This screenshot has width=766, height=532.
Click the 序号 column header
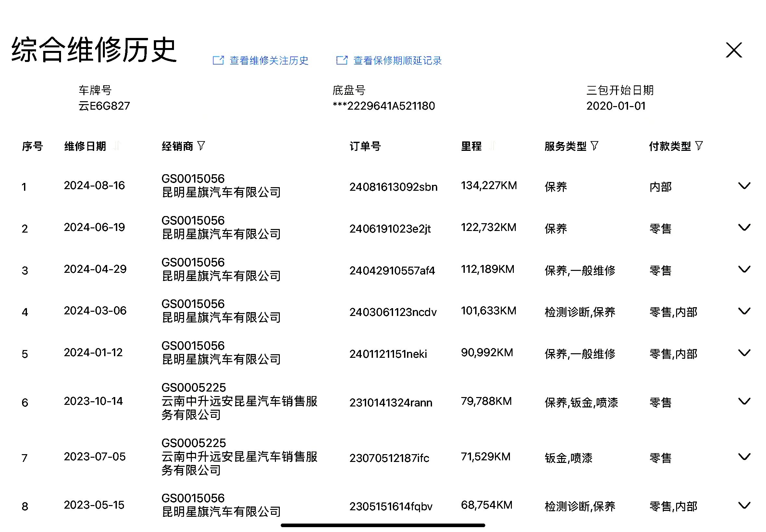coord(32,146)
